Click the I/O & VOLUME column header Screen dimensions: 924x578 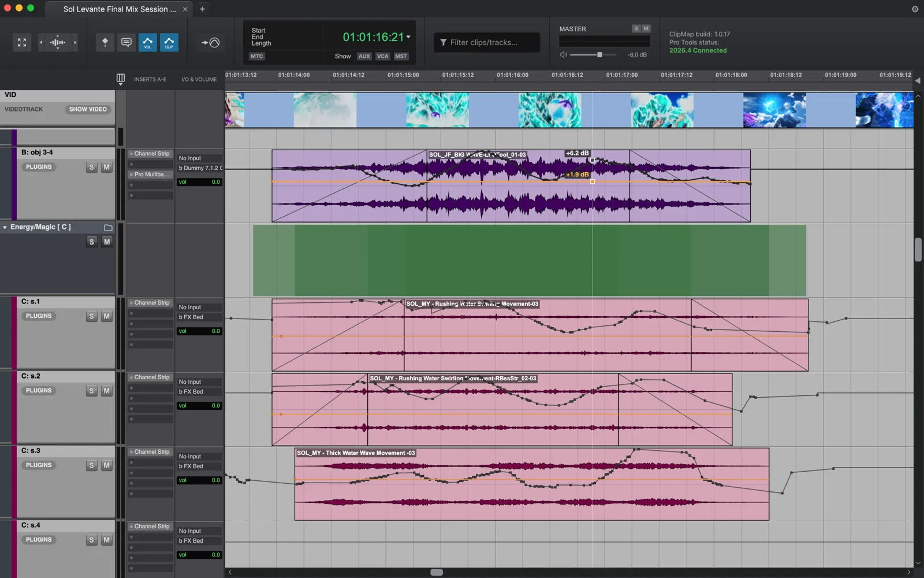[x=199, y=79]
